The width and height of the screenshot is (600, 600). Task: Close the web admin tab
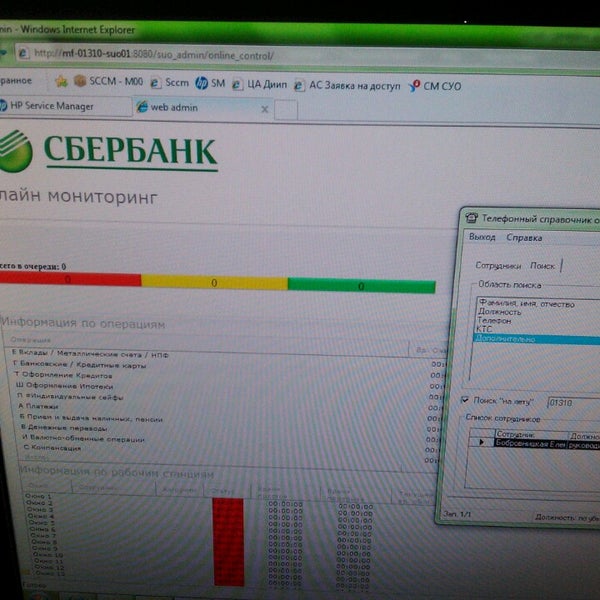[x=264, y=109]
